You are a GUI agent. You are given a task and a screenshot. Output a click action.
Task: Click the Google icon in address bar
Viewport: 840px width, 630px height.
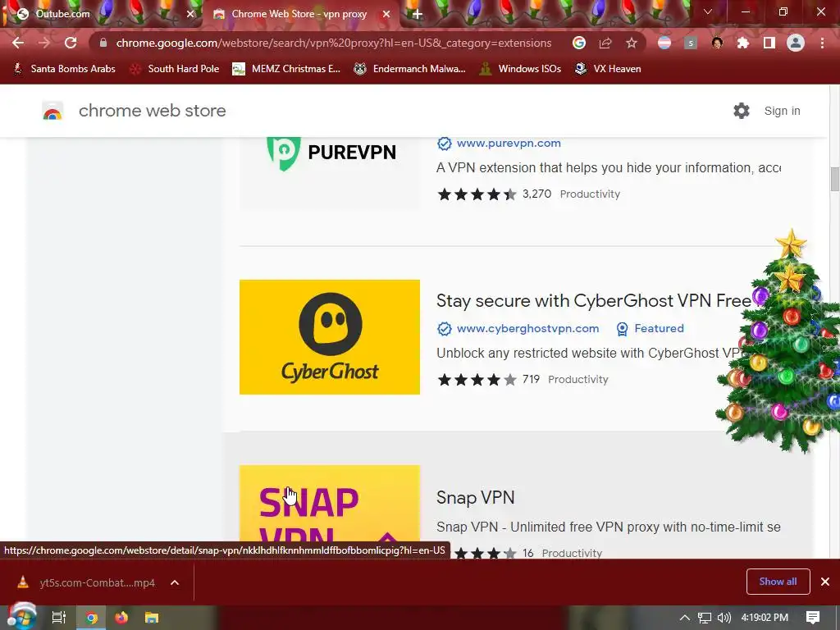click(579, 43)
